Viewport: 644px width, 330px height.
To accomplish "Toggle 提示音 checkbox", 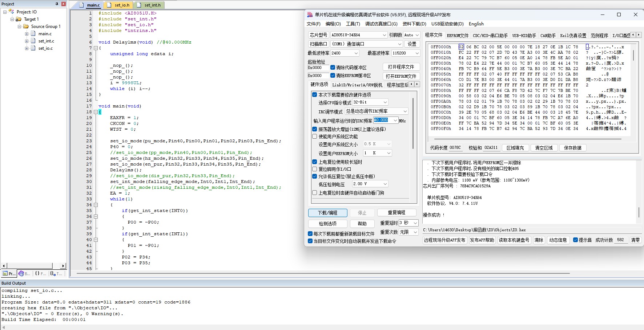I will coord(575,240).
